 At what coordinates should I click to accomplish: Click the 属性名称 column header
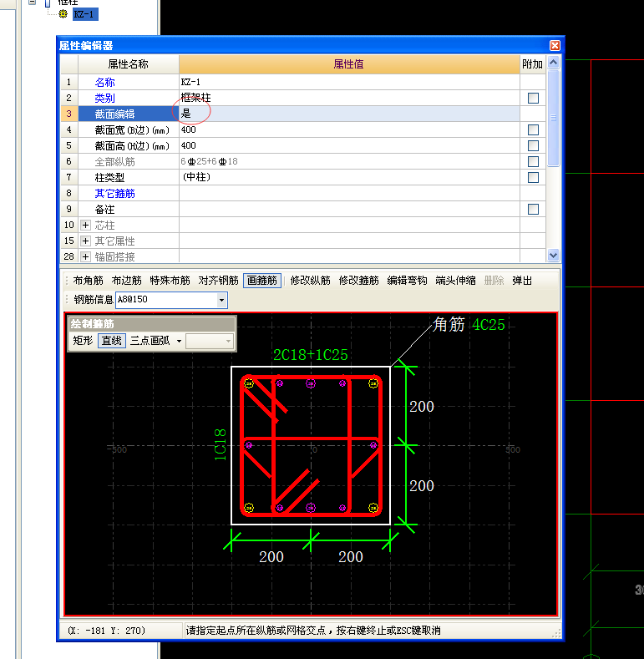point(128,64)
